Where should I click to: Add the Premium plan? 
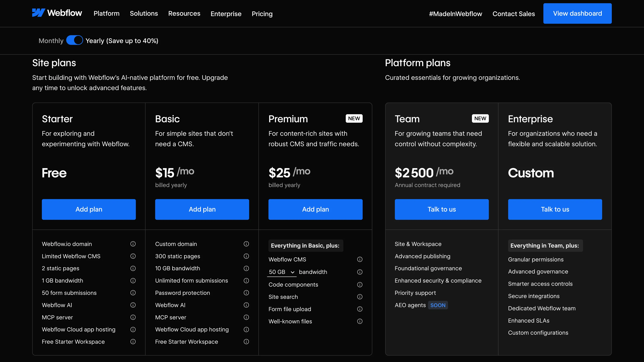click(x=316, y=209)
